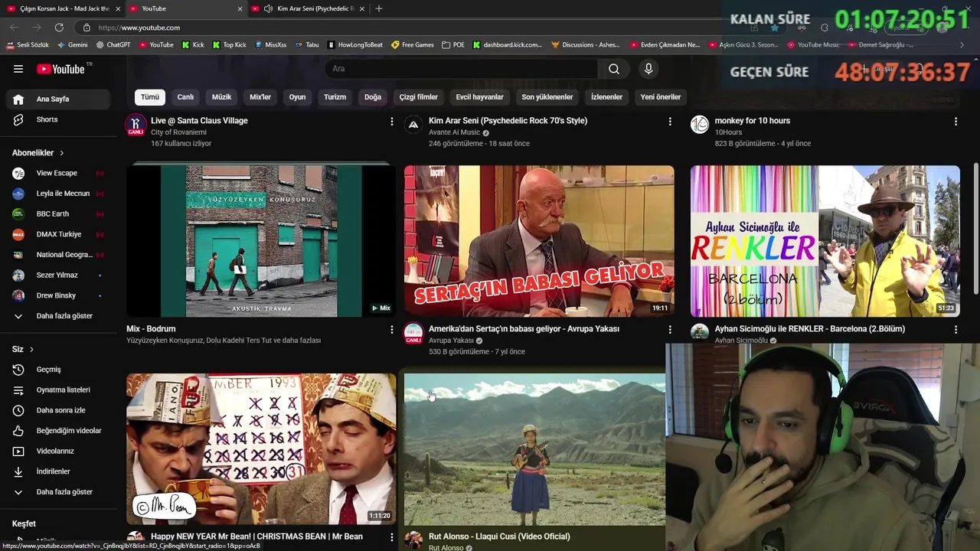Open Daha sonra izle list
Image resolution: width=980 pixels, height=551 pixels.
pos(59,410)
